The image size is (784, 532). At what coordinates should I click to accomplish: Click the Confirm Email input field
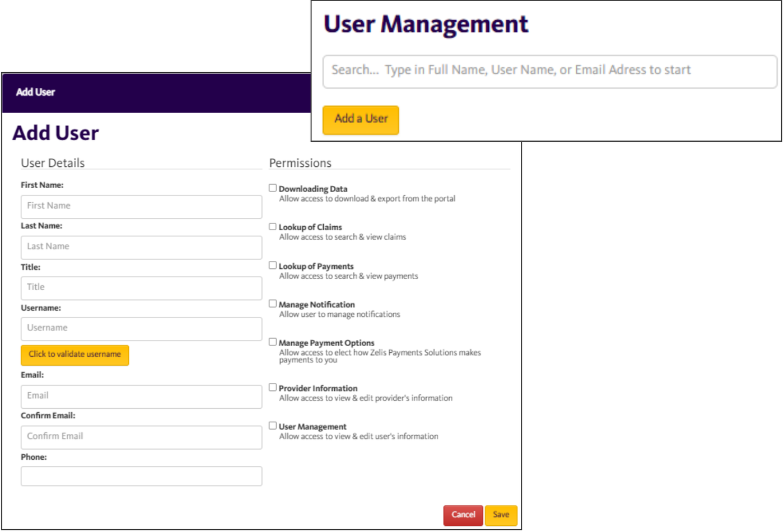pos(141,437)
